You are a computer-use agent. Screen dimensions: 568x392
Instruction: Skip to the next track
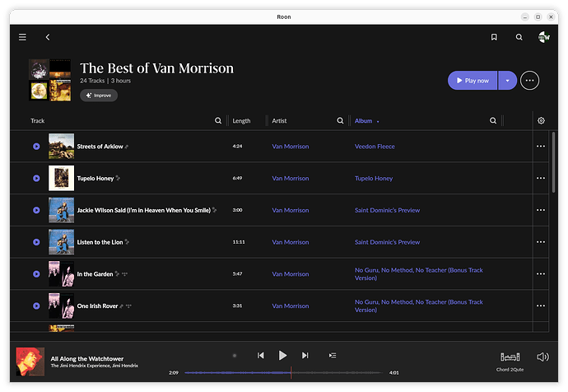click(x=305, y=356)
